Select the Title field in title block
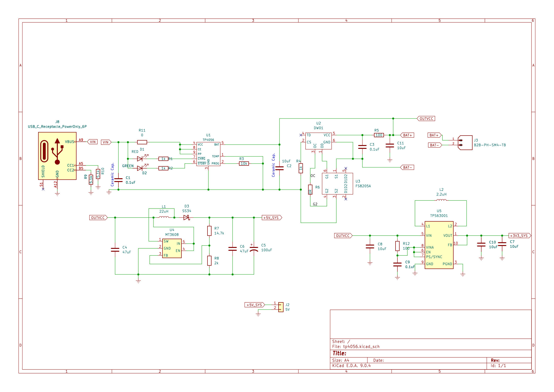 (x=339, y=353)
